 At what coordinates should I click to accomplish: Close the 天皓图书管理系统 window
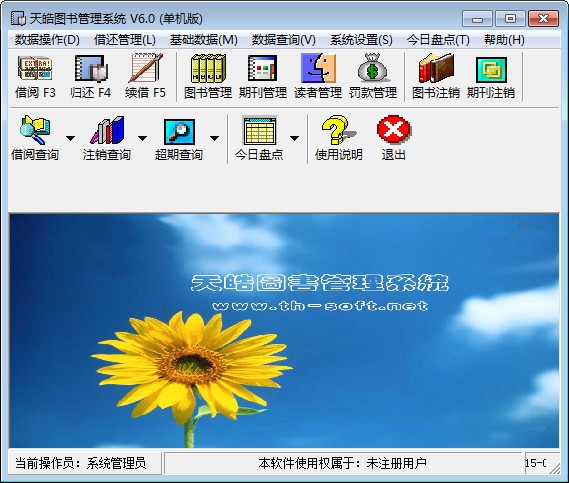point(543,19)
